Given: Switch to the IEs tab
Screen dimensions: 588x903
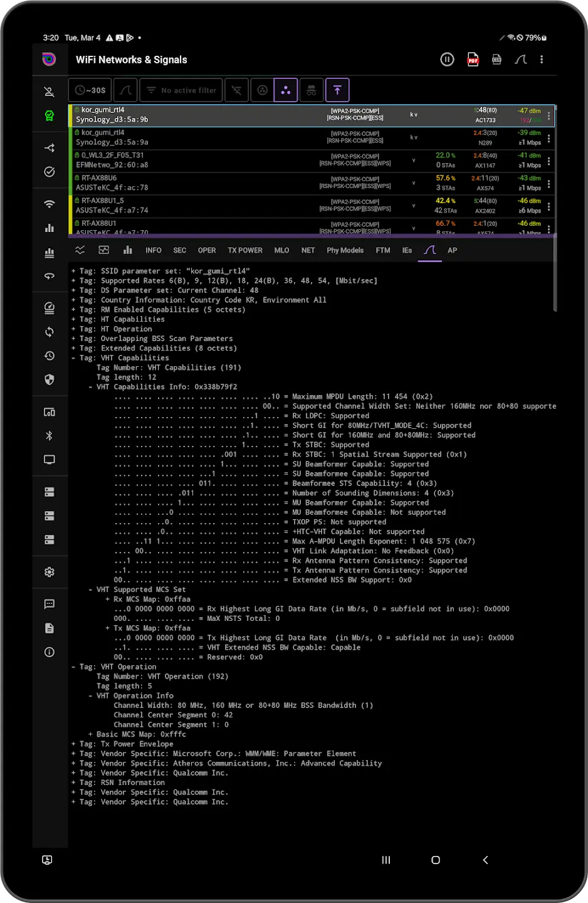Looking at the screenshot, I should pos(407,250).
